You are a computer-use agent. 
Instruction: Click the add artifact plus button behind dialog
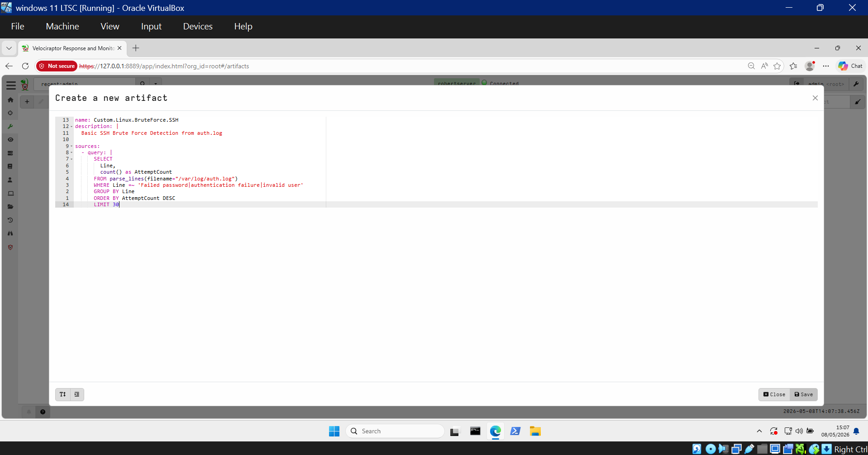27,102
